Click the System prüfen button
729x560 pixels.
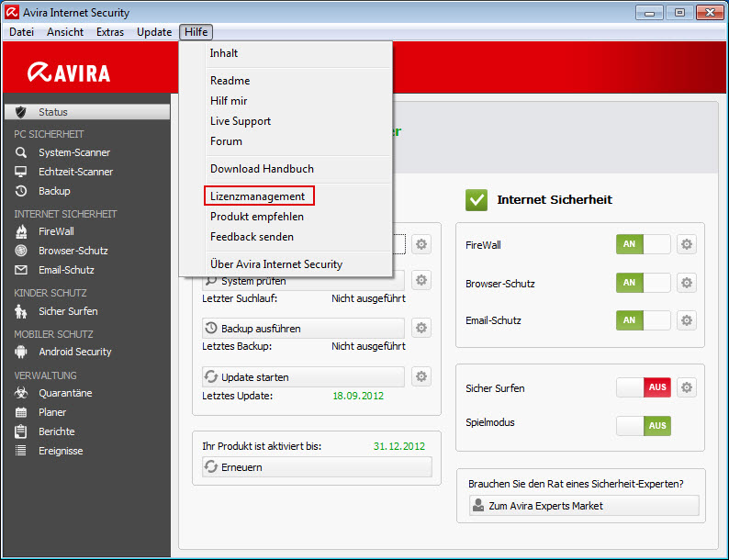click(303, 282)
